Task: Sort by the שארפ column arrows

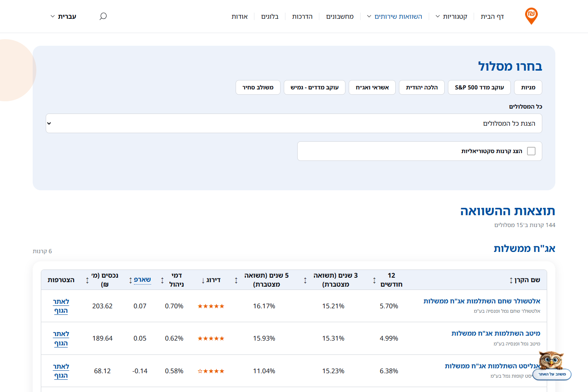Action: (130, 280)
